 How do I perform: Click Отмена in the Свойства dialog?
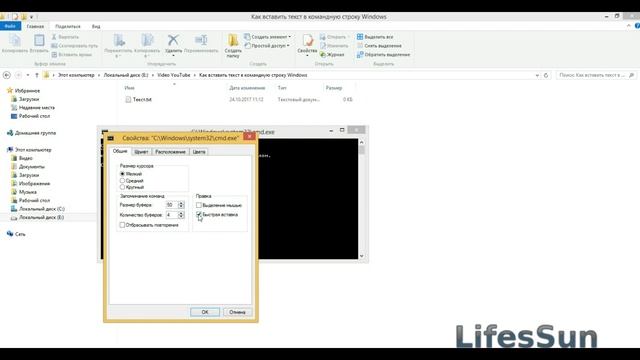pos(237,312)
